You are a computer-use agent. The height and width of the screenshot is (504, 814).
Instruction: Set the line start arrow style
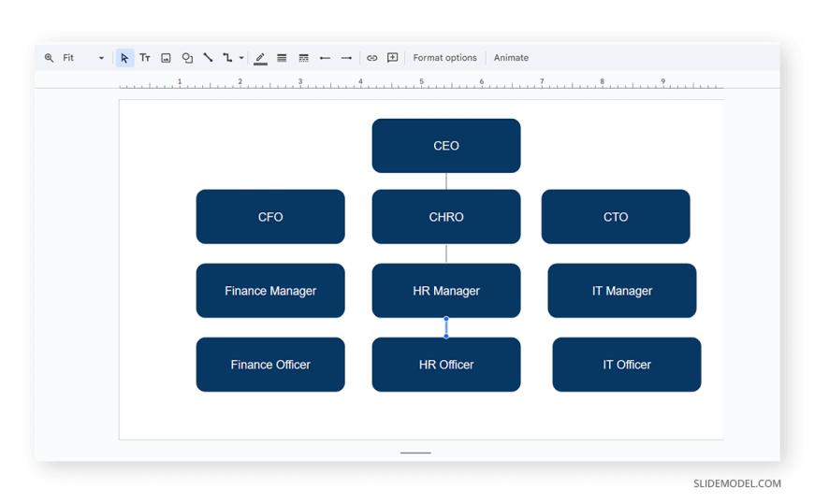coord(325,58)
